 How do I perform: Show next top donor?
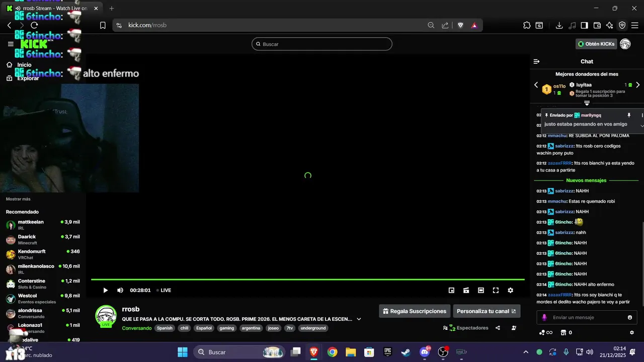(x=638, y=85)
